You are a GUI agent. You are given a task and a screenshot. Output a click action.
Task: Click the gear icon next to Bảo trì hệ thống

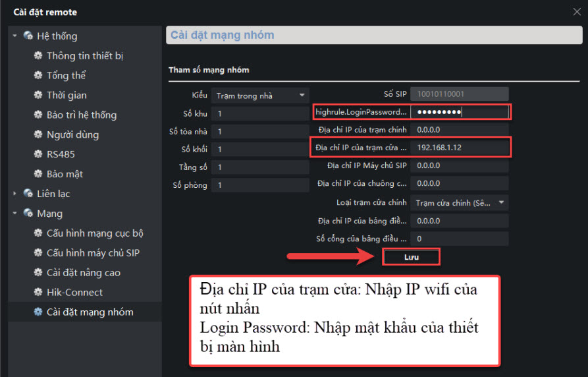coord(38,115)
